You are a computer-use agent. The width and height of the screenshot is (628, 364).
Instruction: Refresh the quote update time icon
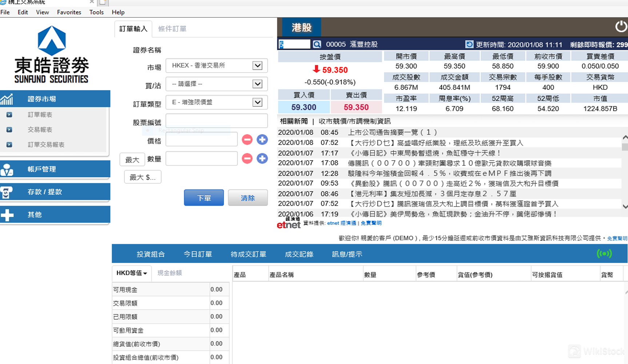pyautogui.click(x=469, y=44)
